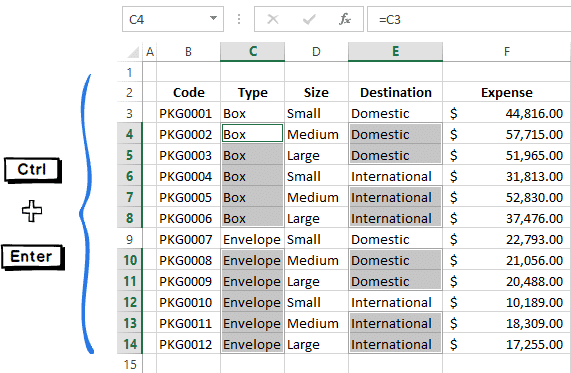Viewport: 571px width, 373px height.
Task: Select cell PKG0012
Action: [x=188, y=344]
